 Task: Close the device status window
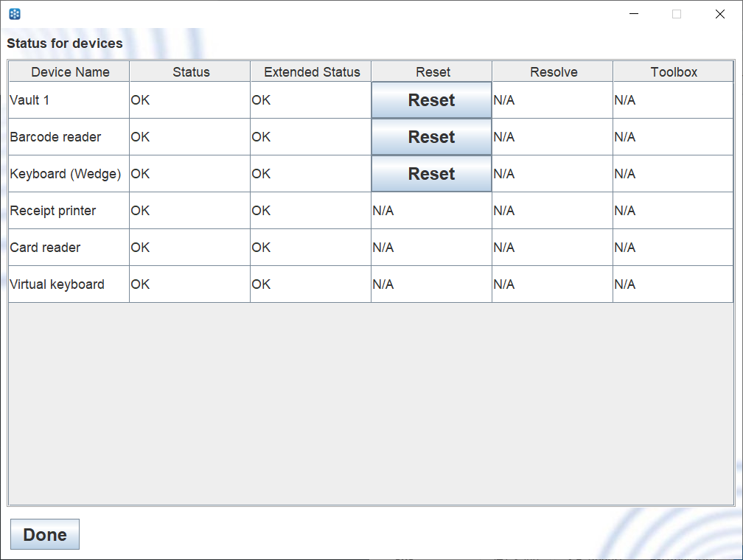pos(720,14)
